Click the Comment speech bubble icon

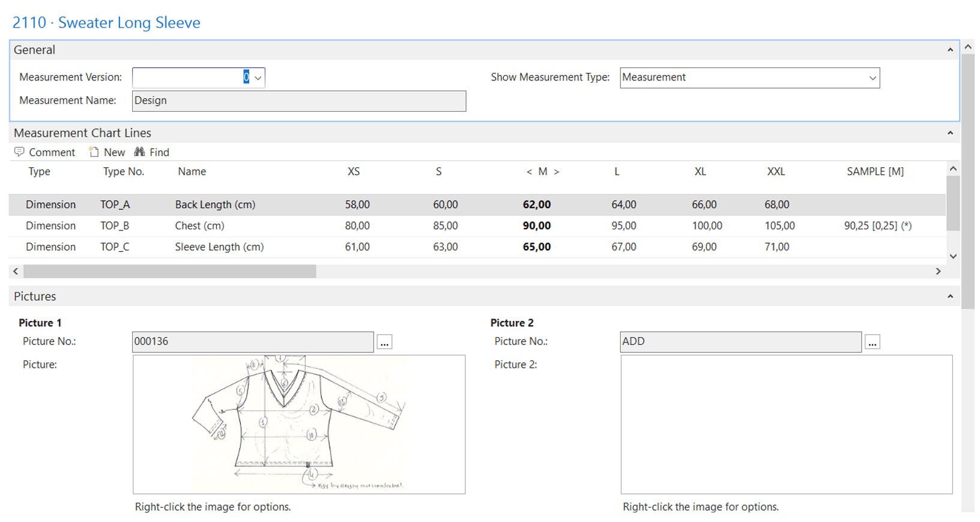click(x=19, y=152)
